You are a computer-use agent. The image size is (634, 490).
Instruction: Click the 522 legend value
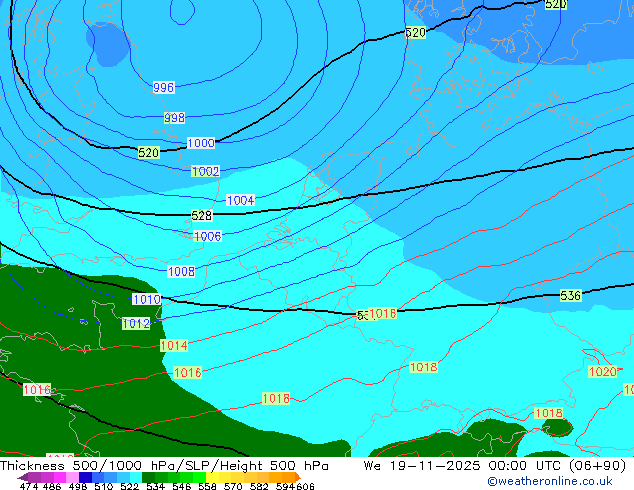point(129,486)
